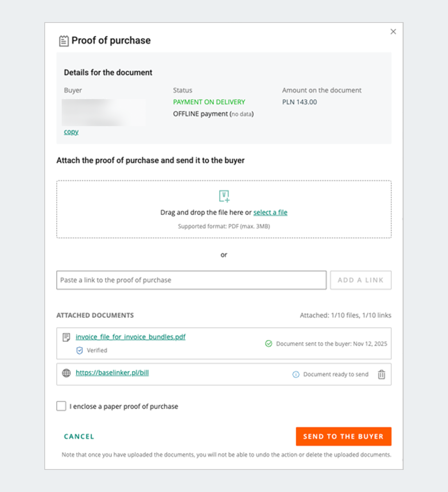Image resolution: width=448 pixels, height=492 pixels.
Task: Cancel the proof of purchase dialog
Action: [x=79, y=436]
